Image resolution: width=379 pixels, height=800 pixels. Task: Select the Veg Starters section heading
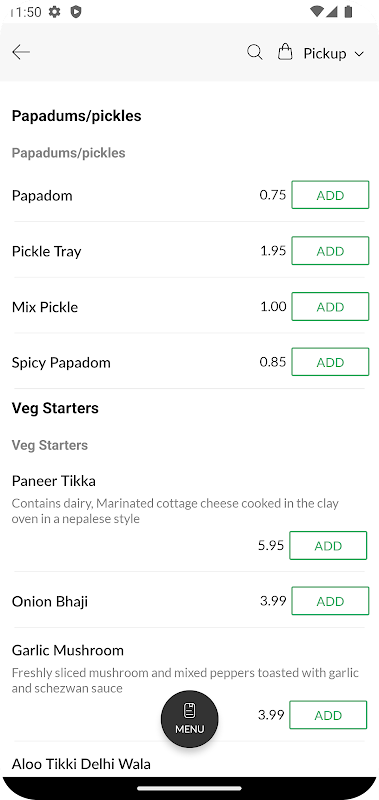(x=55, y=408)
